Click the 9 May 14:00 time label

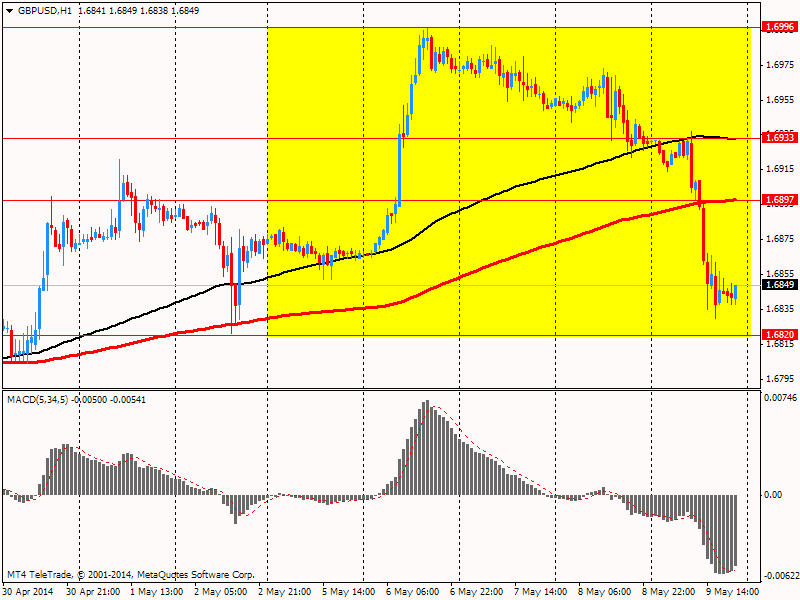pyautogui.click(x=733, y=592)
